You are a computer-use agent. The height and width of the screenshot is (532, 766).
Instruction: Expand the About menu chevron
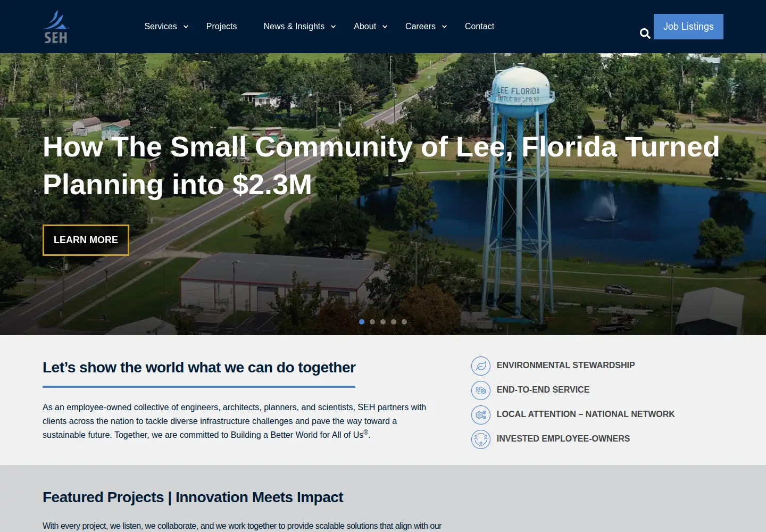(385, 27)
